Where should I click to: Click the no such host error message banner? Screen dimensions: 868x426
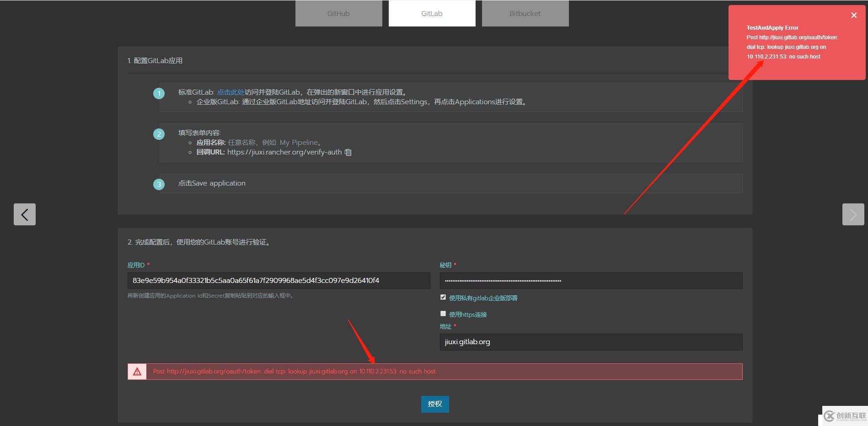[295, 371]
